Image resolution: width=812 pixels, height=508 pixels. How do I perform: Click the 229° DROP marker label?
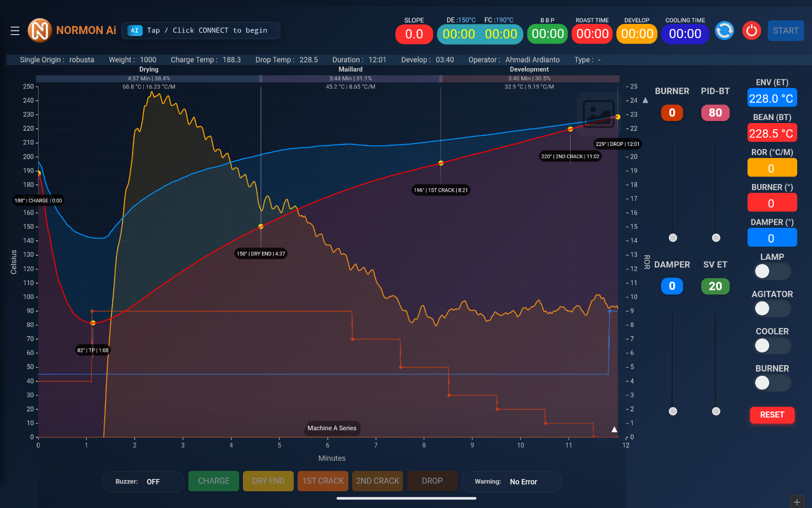click(617, 144)
